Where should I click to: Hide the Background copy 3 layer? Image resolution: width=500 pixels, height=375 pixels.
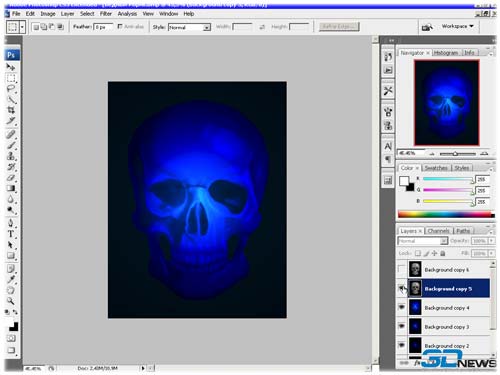(x=402, y=326)
